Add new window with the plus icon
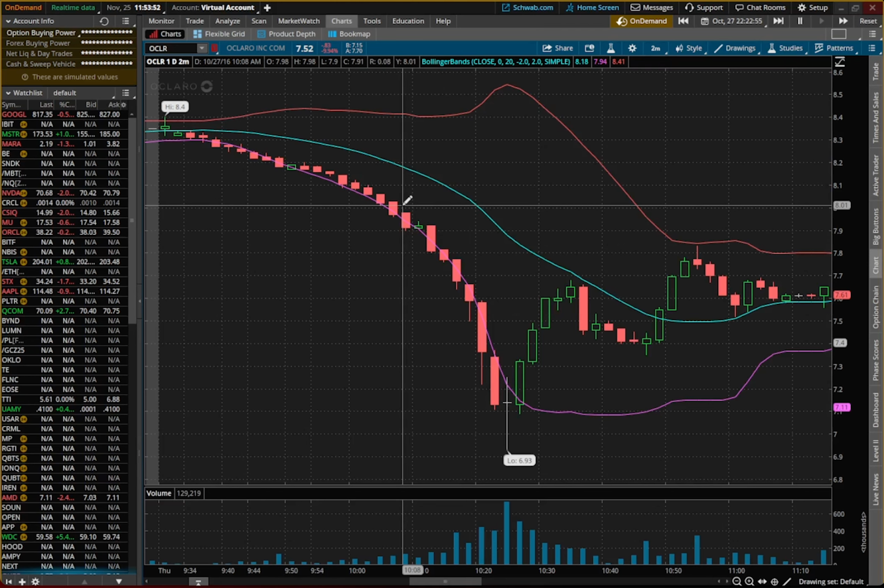This screenshot has width=884, height=588. pos(267,8)
